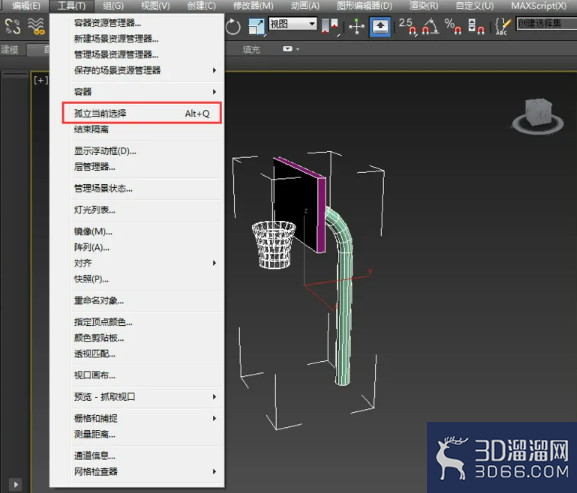Viewport: 577px width, 493px height.
Task: Open the 视图 reference coordinate dropdown
Action: click(x=293, y=24)
